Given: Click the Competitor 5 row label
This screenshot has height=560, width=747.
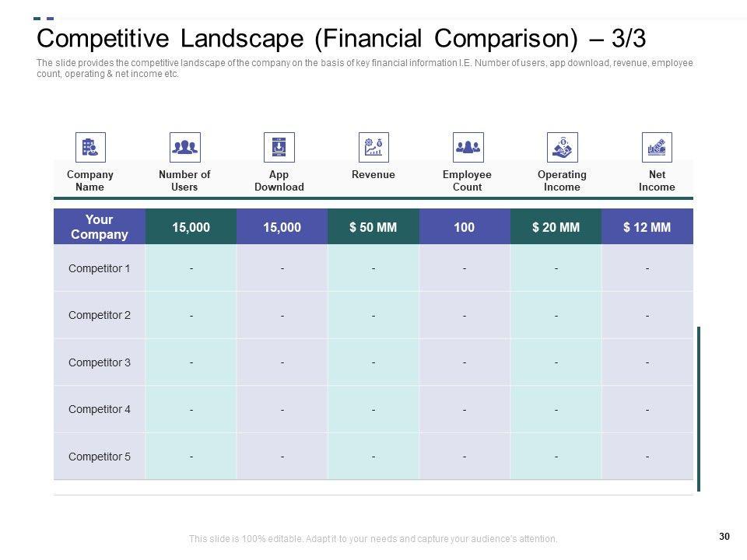Looking at the screenshot, I should click(100, 457).
